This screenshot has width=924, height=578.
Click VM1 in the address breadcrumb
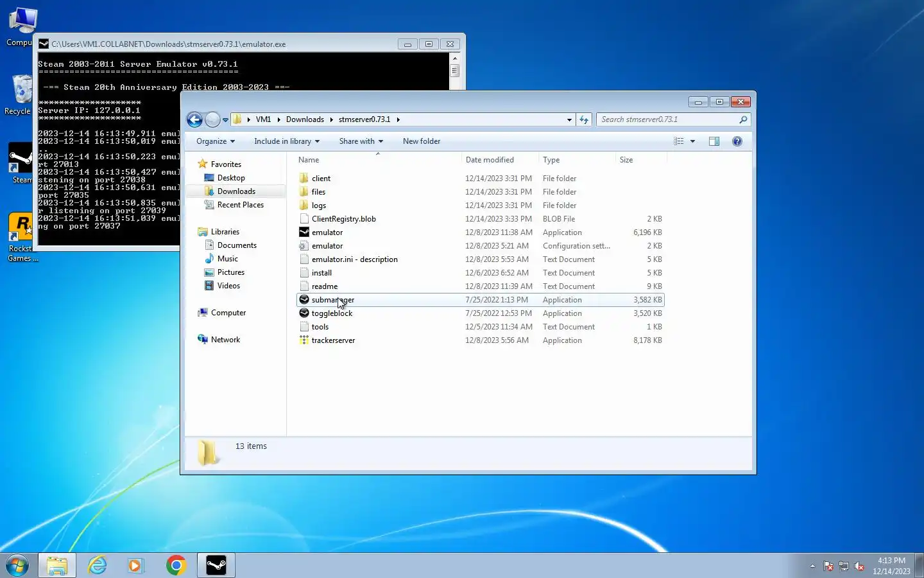[263, 119]
